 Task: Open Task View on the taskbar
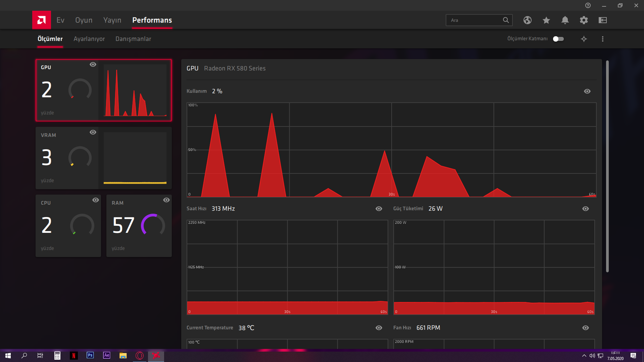tap(40, 355)
